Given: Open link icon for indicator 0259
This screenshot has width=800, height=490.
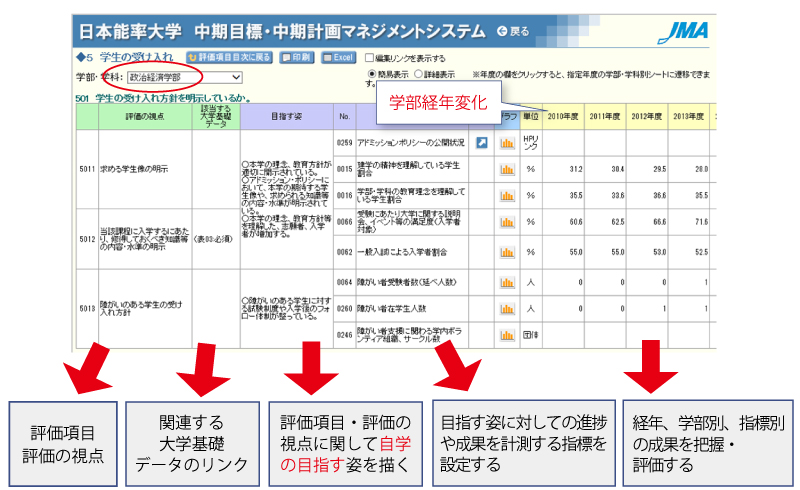Looking at the screenshot, I should (x=481, y=142).
